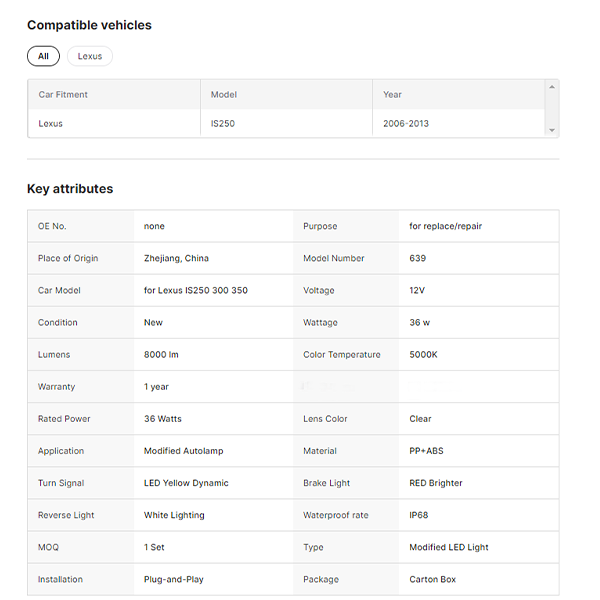
Task: Click the 8000 lm lumens value
Action: (161, 355)
